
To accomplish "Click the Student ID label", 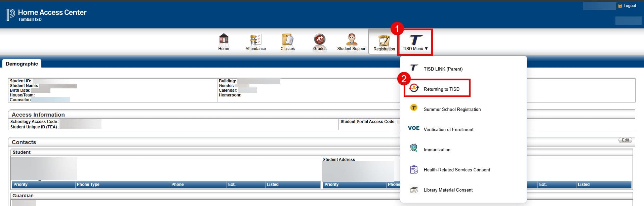I will coord(21,81).
